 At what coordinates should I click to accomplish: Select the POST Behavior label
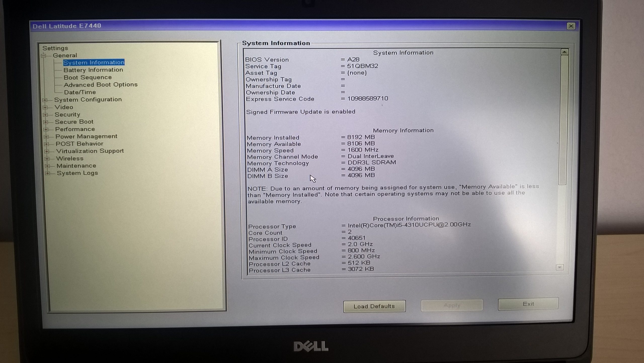(x=79, y=144)
